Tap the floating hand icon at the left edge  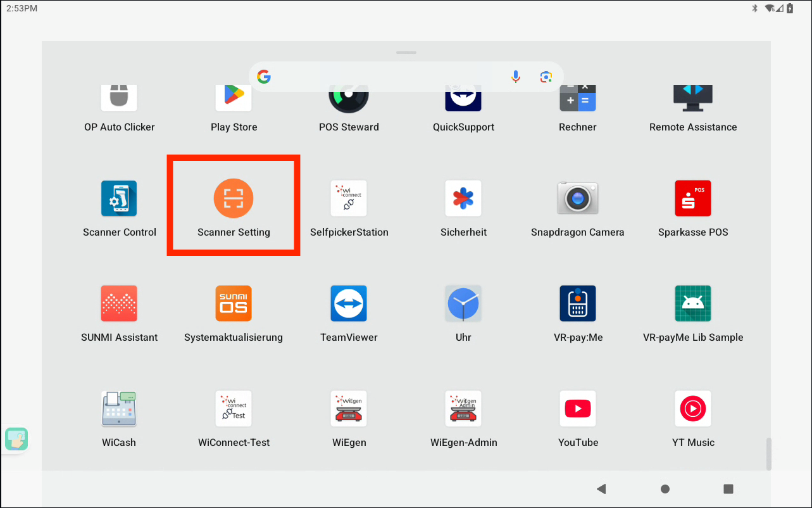16,439
